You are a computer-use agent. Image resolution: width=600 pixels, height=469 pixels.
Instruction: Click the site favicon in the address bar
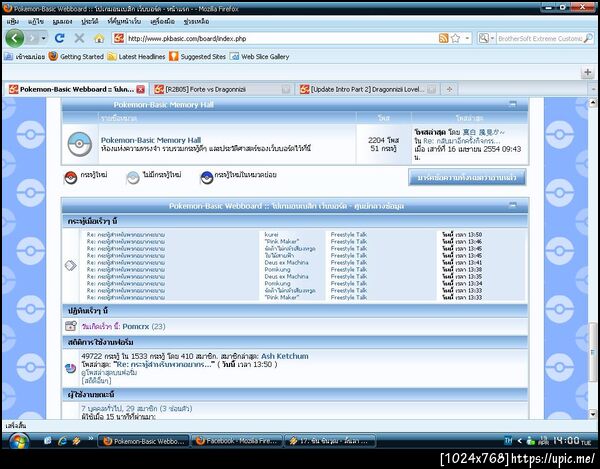coord(119,38)
